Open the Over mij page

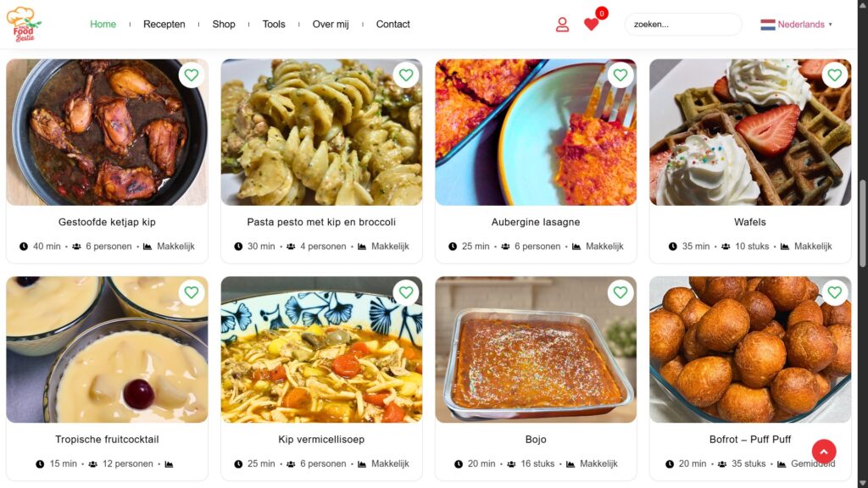[331, 25]
